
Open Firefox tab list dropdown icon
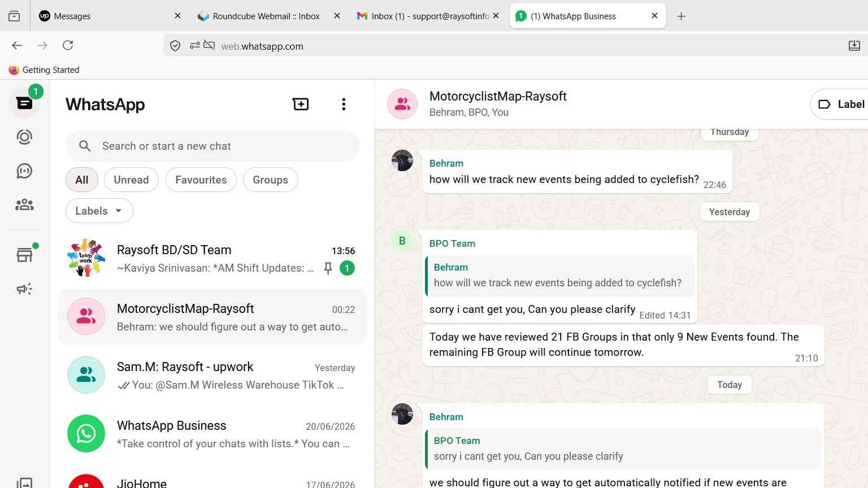[15, 16]
